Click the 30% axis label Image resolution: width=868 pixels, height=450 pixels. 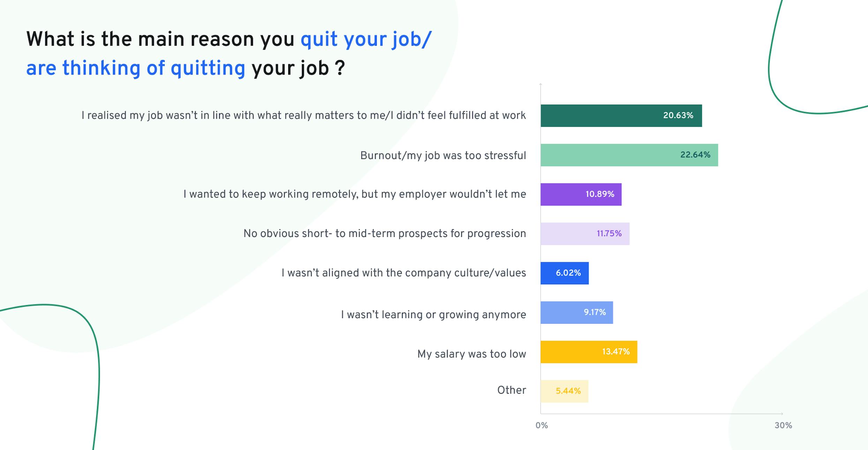pyautogui.click(x=783, y=425)
